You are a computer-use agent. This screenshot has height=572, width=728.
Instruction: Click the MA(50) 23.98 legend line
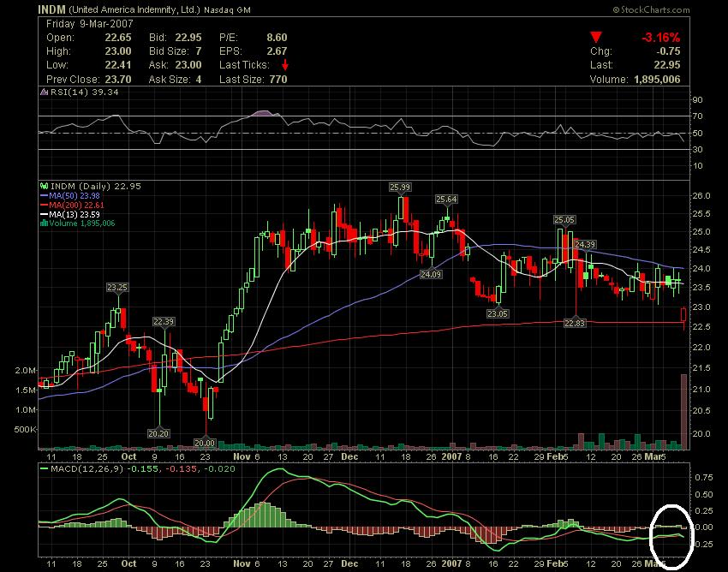69,195
